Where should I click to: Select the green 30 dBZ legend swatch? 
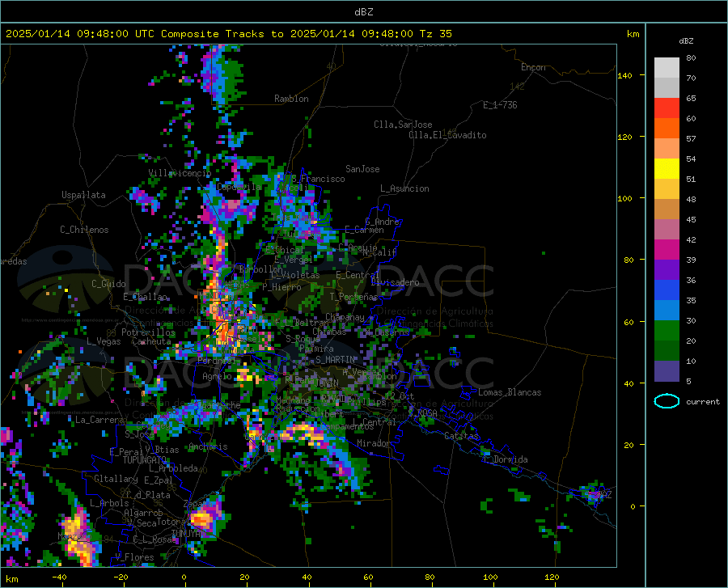coord(667,331)
